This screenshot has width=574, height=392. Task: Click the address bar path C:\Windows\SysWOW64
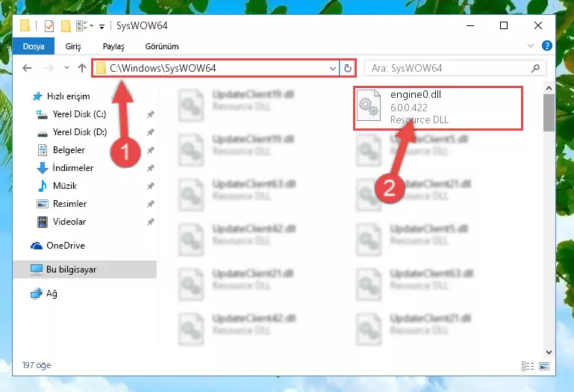(163, 68)
